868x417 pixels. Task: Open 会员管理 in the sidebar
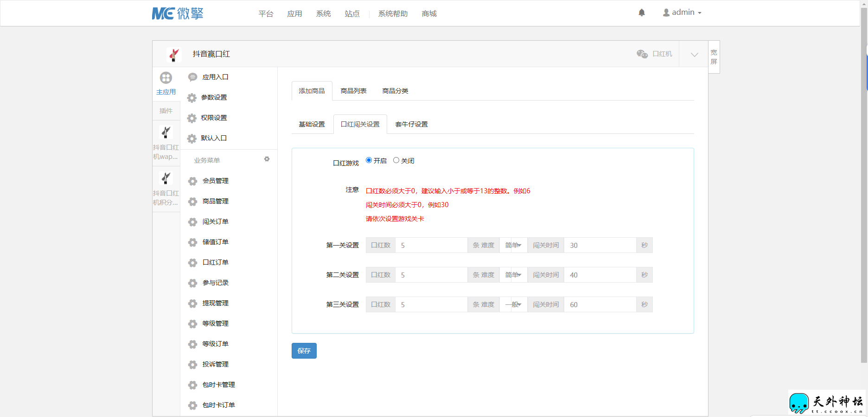click(215, 181)
